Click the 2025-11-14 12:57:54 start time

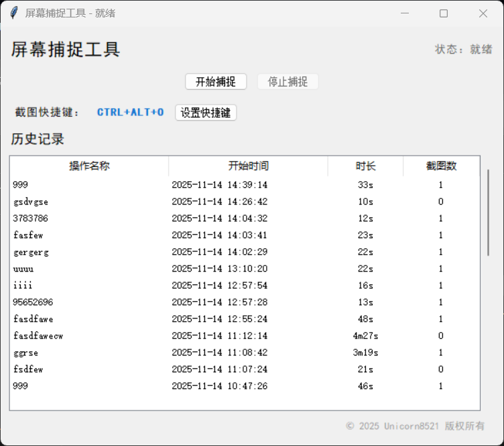pos(220,285)
